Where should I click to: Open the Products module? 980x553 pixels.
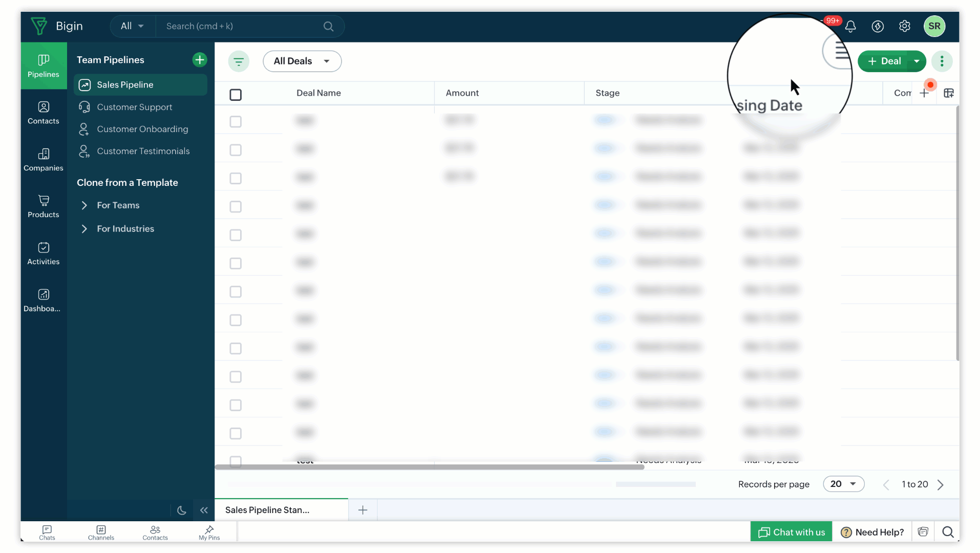[44, 207]
